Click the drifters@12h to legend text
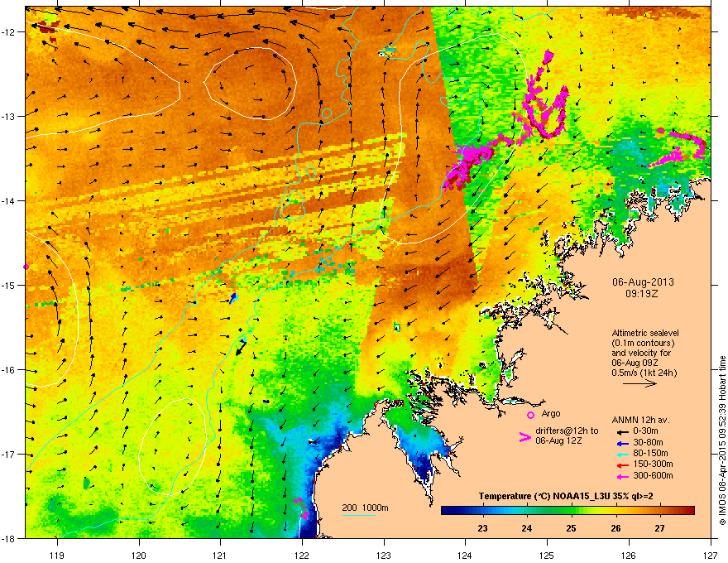The image size is (728, 563). click(x=567, y=431)
